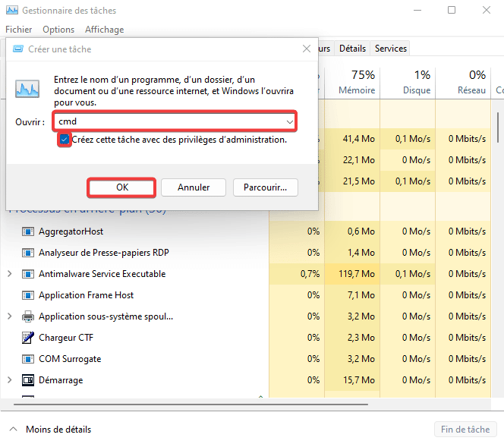Click the vertical scrollbar of process list
The image size is (504, 447).
coord(498,127)
